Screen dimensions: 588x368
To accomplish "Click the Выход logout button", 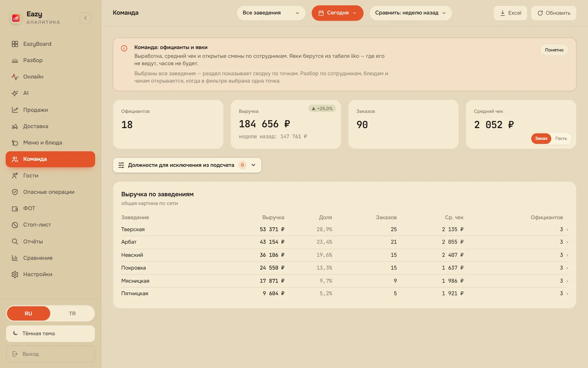I will pos(50,354).
